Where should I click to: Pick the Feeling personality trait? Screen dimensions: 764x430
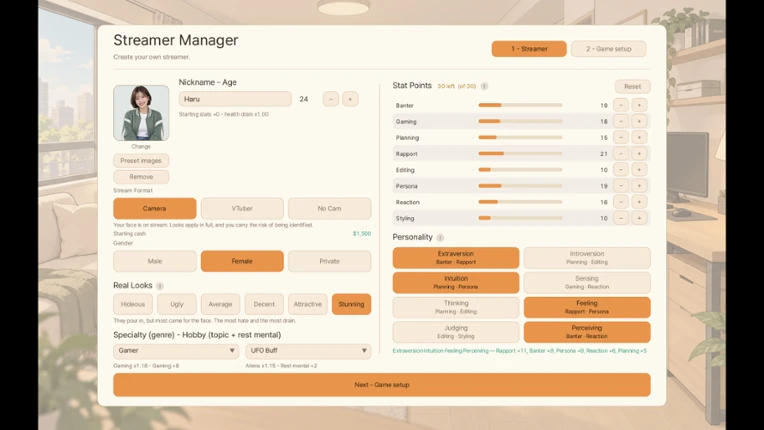pyautogui.click(x=587, y=307)
